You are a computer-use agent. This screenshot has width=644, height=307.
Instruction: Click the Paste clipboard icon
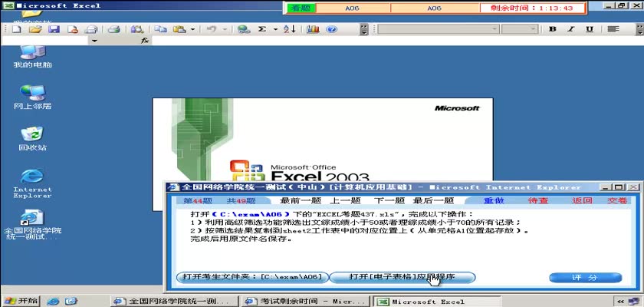pos(180,29)
